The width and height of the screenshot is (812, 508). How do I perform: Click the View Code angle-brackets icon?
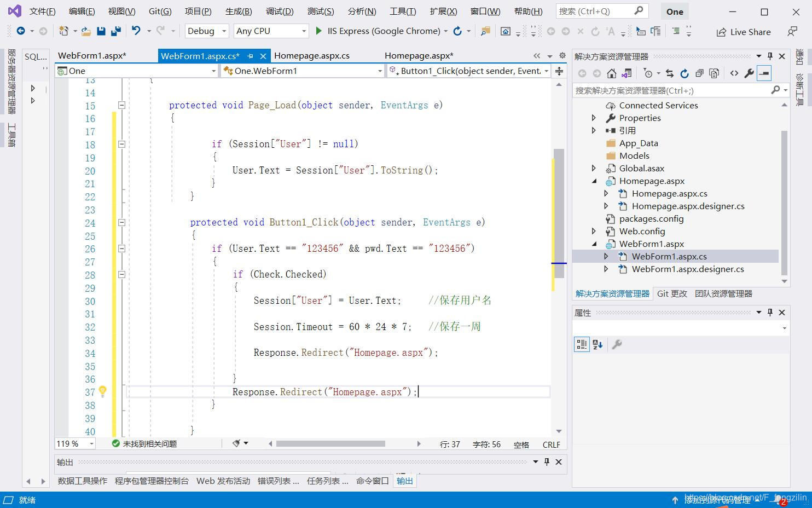pyautogui.click(x=734, y=73)
